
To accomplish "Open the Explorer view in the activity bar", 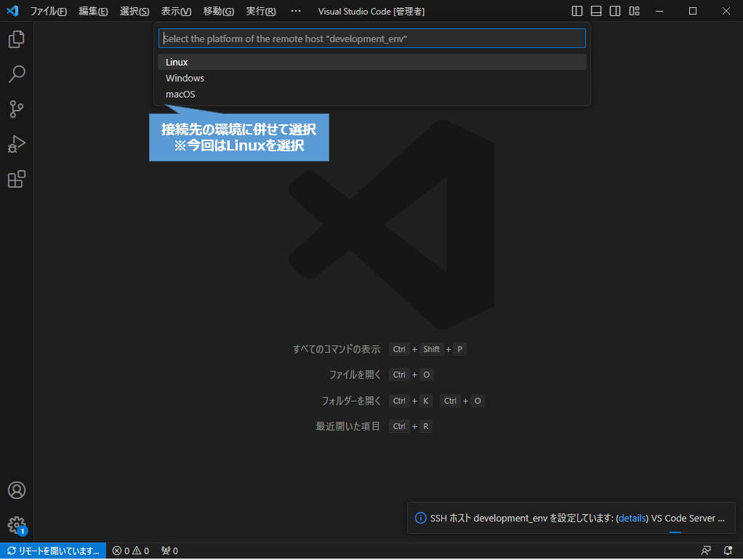I will coord(16,39).
